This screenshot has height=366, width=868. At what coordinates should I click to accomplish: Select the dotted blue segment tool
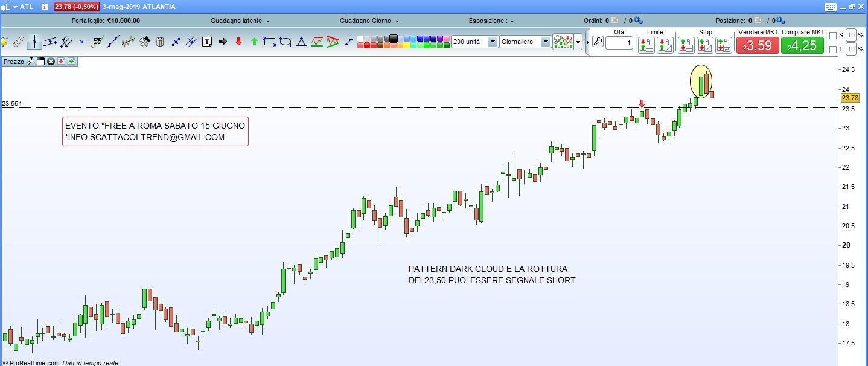click(x=176, y=42)
